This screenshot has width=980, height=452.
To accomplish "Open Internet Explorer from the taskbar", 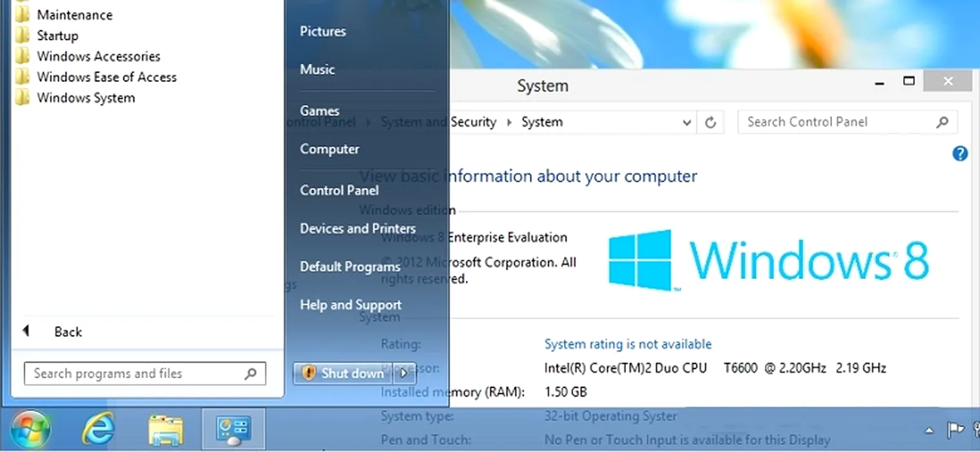I will (99, 429).
